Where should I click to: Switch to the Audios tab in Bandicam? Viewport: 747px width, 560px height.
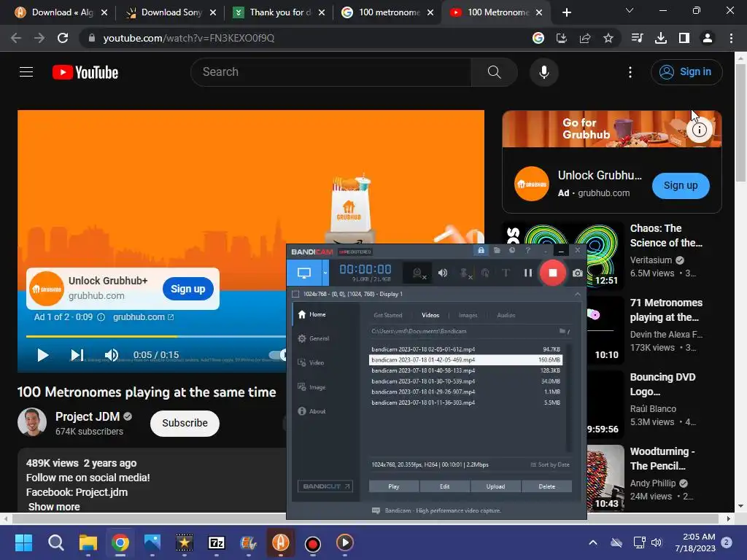coord(506,315)
